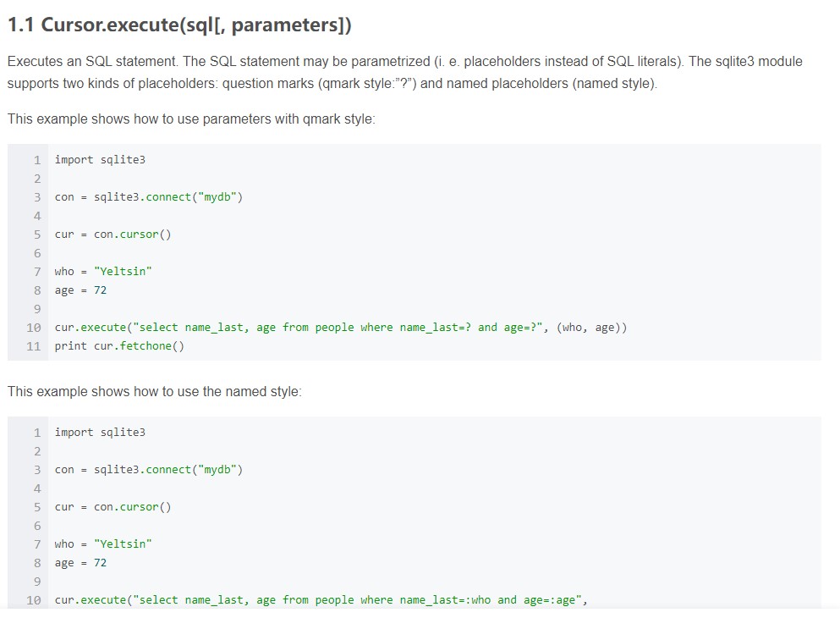Click text 'This example shows how to use the named style'
This screenshot has width=840, height=618.
click(154, 392)
